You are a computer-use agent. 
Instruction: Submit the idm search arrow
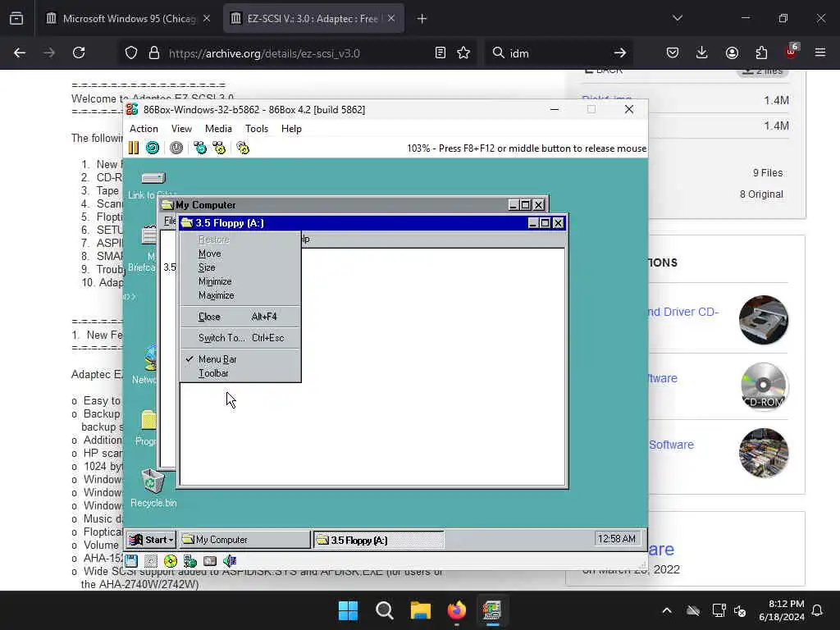[x=620, y=53]
